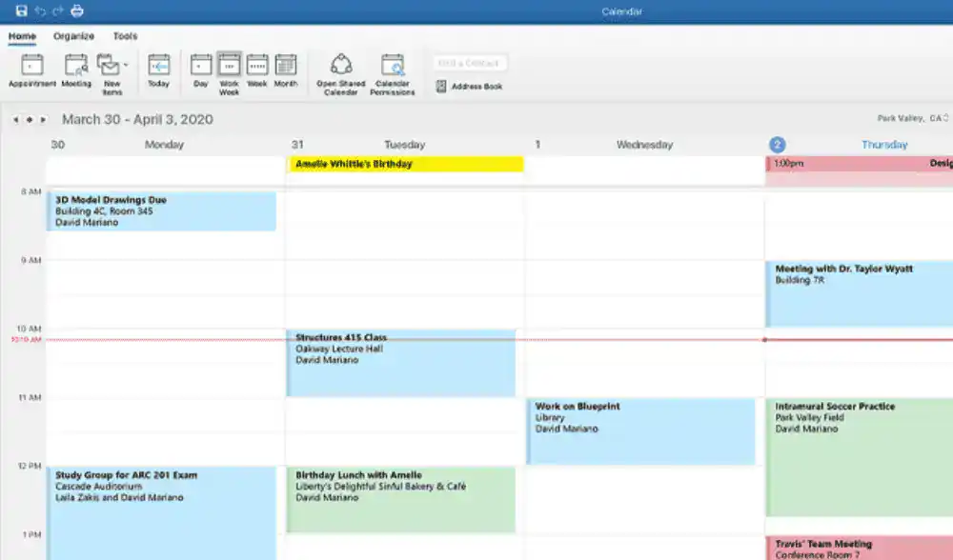Go to the next week arrow
The image size is (953, 560).
(x=43, y=120)
